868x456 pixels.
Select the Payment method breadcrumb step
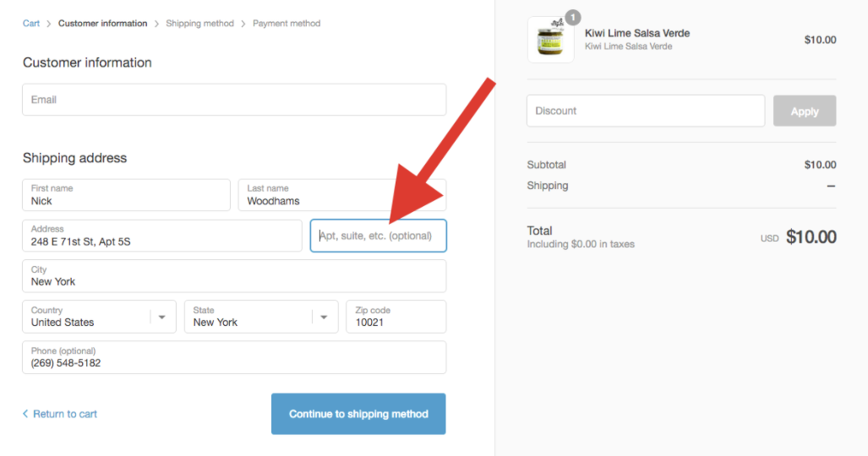[287, 24]
